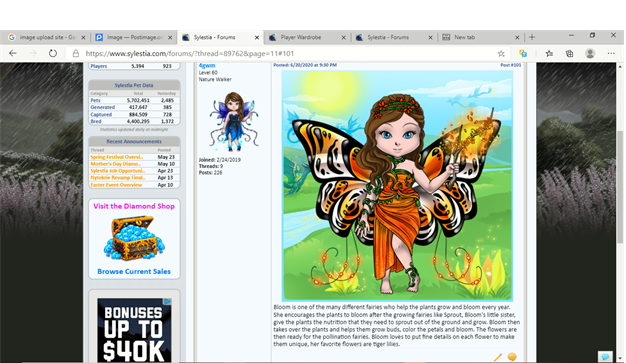
Task: Open Spring Festival Overview announcement
Action: (x=116, y=157)
